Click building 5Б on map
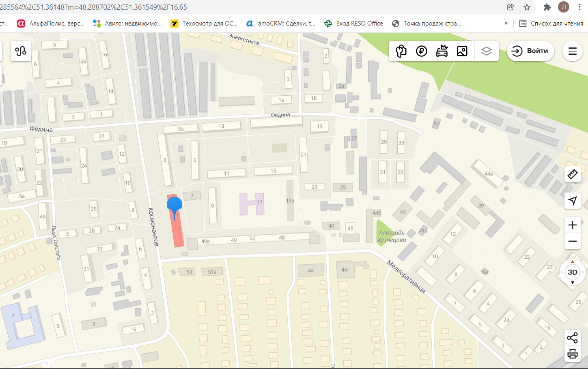The width and height of the screenshot is (588, 369). (x=83, y=62)
